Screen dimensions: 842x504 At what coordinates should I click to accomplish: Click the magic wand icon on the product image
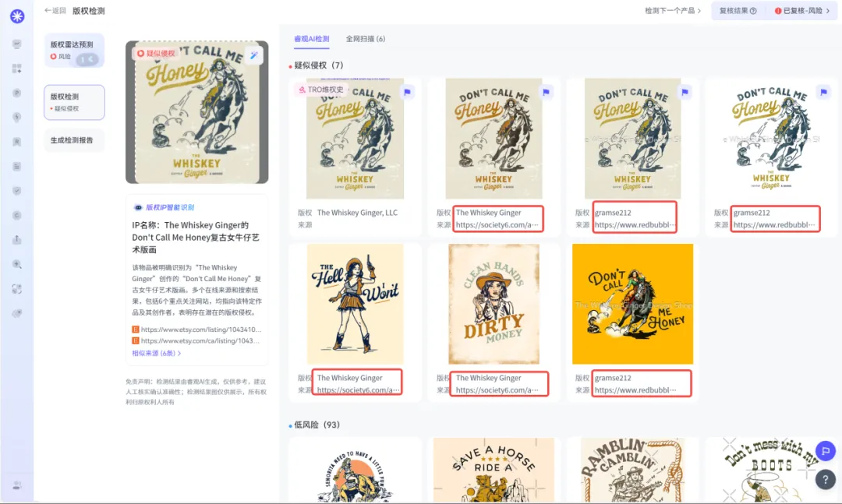254,55
